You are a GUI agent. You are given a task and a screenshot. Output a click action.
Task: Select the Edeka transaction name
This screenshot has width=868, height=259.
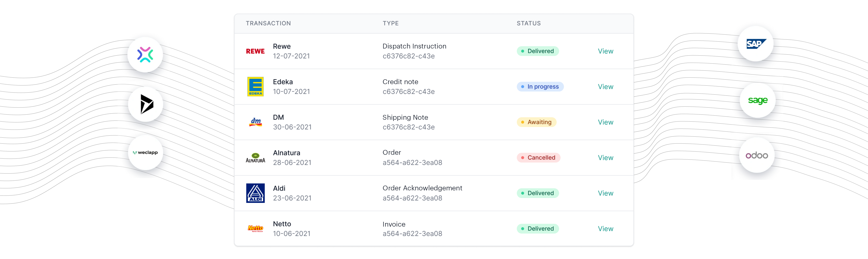click(x=283, y=82)
